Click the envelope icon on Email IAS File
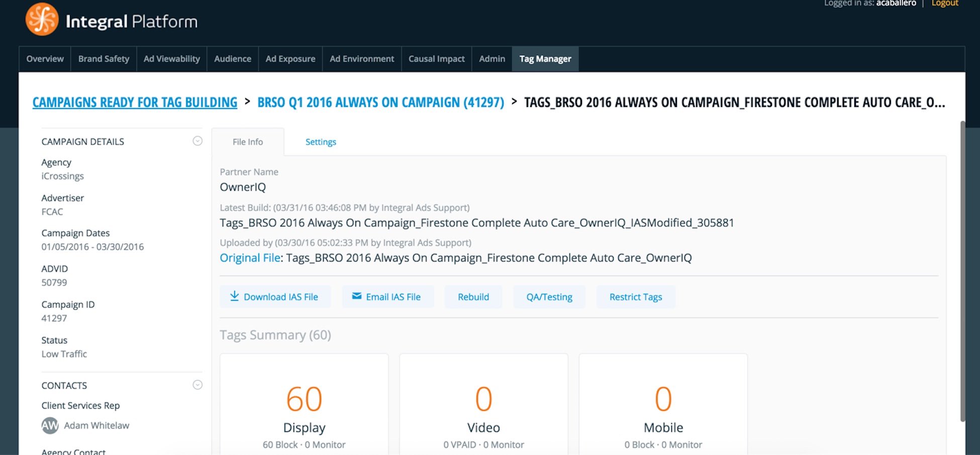The width and height of the screenshot is (980, 455). pos(357,296)
